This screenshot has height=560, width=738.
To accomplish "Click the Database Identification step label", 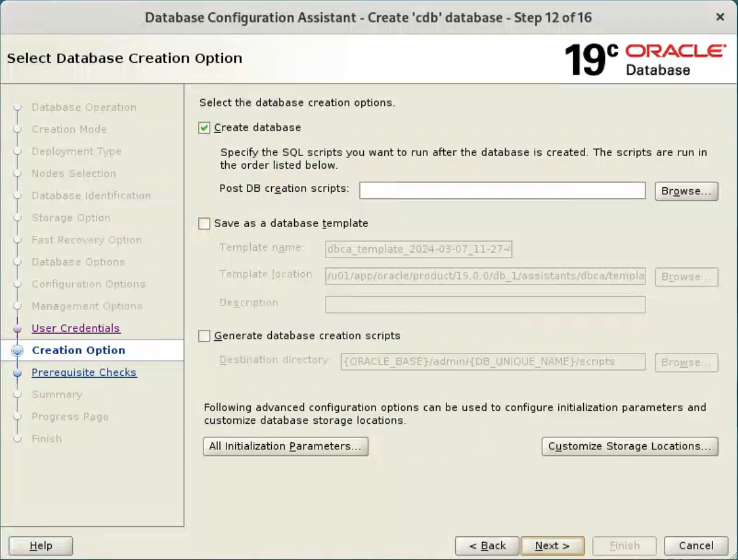I will 91,195.
